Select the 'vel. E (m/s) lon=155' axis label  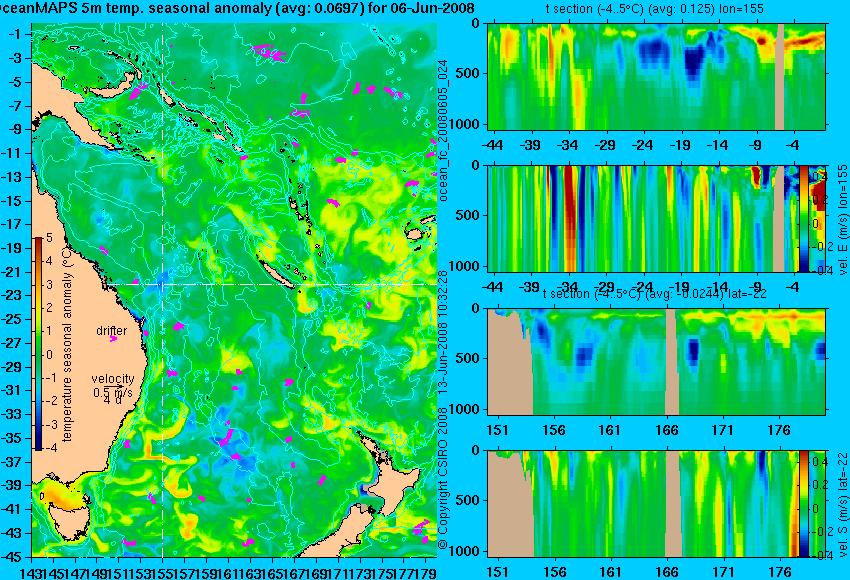pos(843,218)
